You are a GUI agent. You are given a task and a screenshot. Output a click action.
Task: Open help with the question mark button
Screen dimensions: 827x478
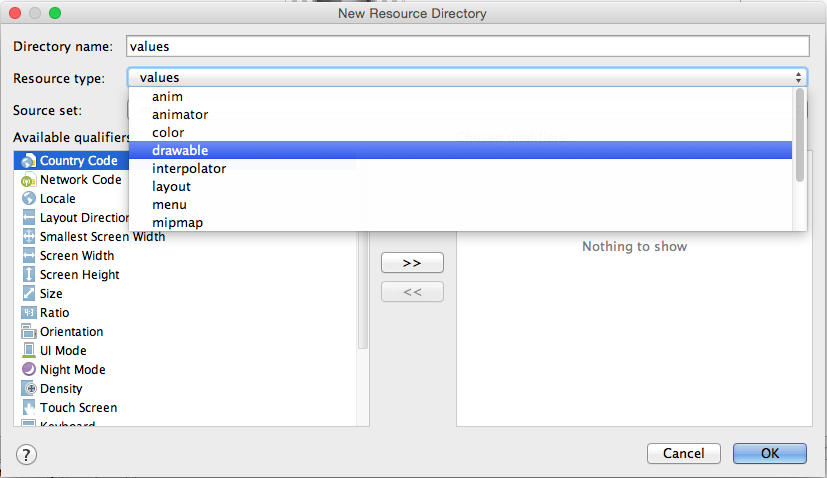coord(26,454)
